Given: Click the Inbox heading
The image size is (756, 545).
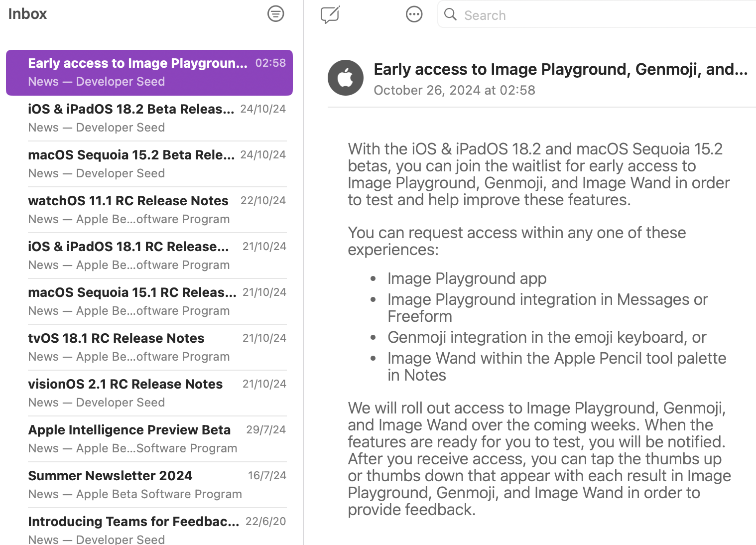Looking at the screenshot, I should [x=27, y=14].
